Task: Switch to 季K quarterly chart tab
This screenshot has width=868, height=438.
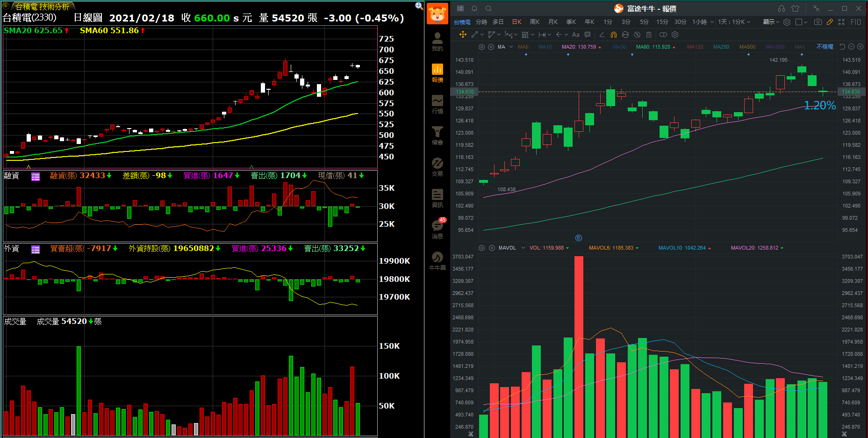Action: pyautogui.click(x=571, y=22)
